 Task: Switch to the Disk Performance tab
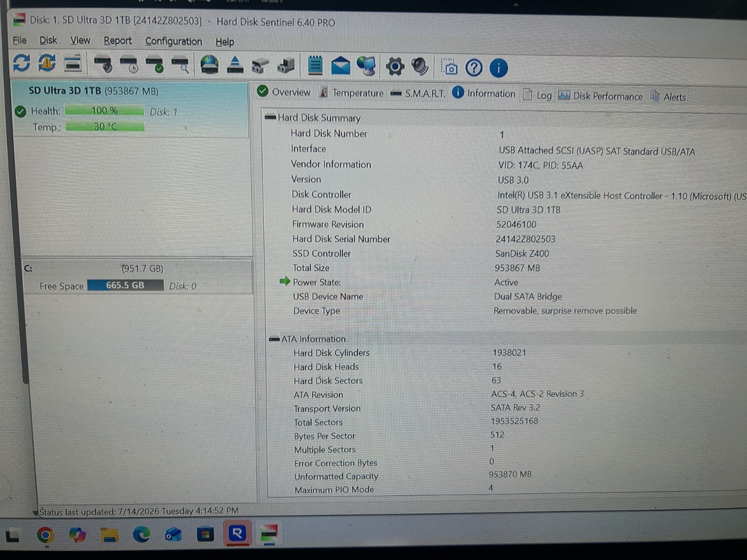[601, 96]
